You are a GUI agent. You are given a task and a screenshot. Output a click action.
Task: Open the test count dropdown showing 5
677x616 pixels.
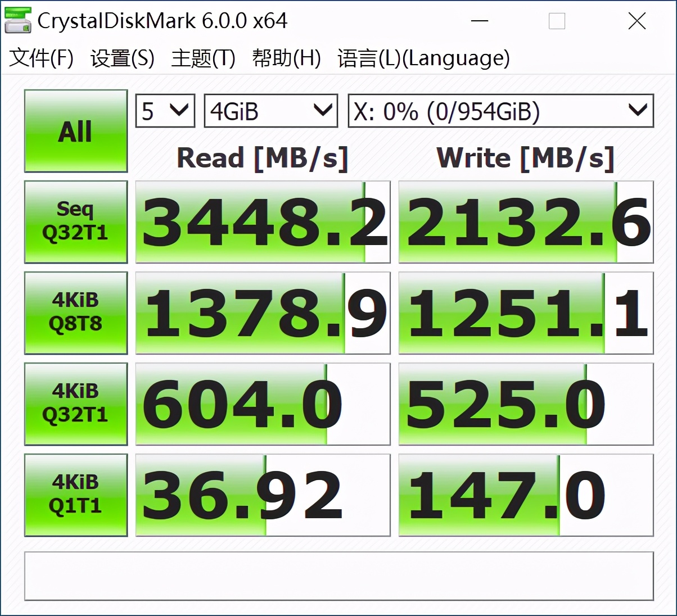click(164, 110)
